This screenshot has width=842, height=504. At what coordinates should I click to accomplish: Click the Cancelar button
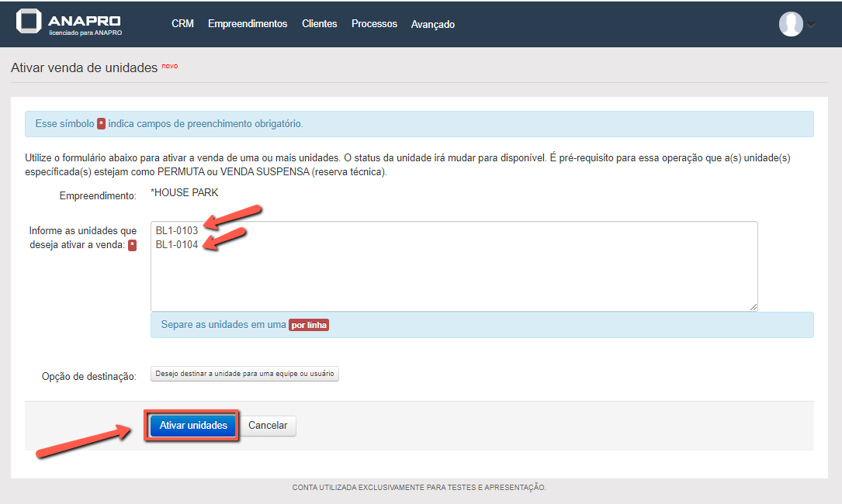[268, 426]
